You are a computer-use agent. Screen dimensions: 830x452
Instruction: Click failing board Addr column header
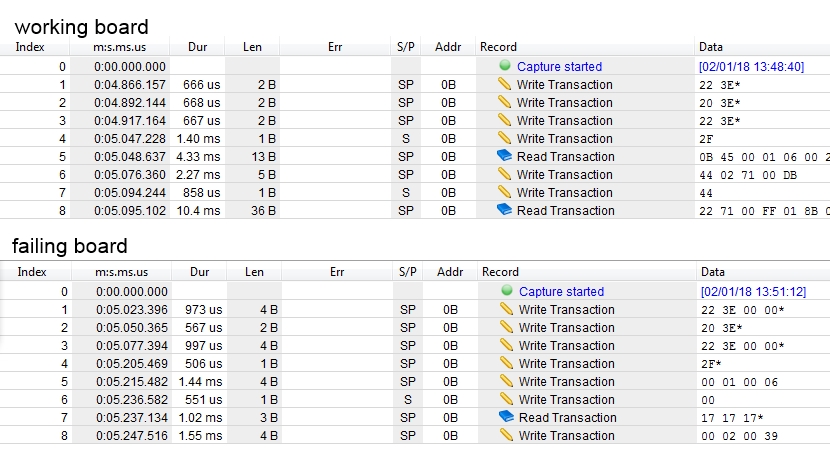click(450, 272)
